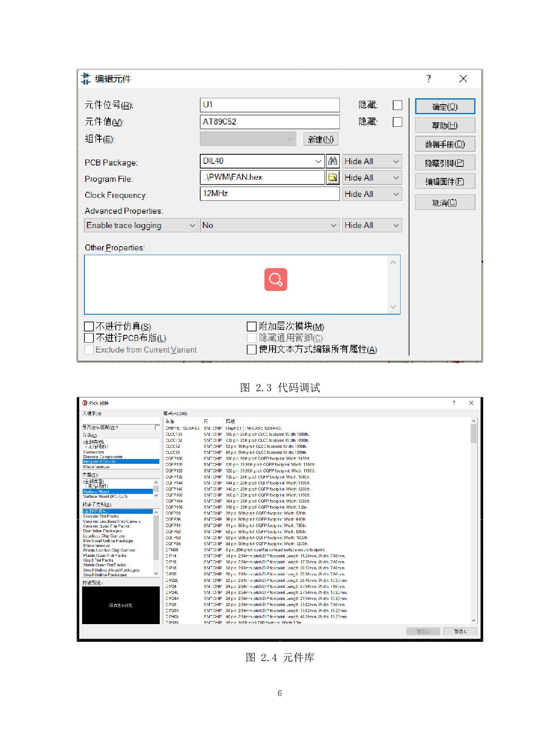
Task: Open the folder browse icon for Program File
Action: (332, 177)
